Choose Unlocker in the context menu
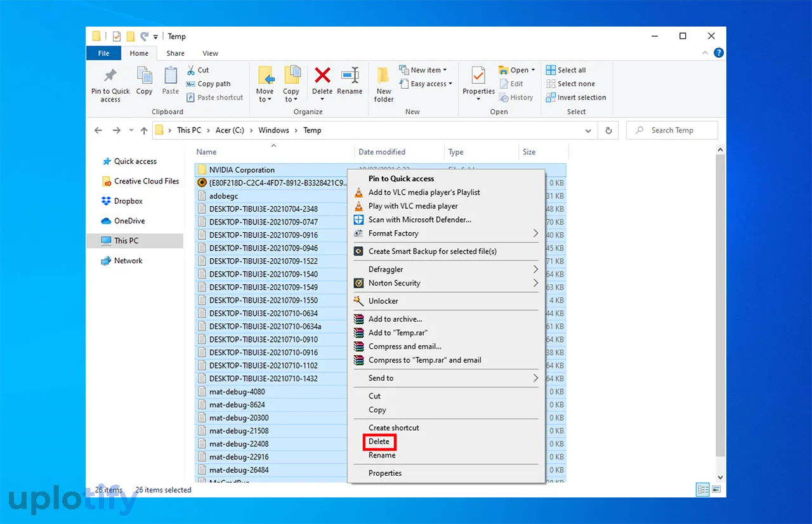This screenshot has height=524, width=812. click(x=383, y=301)
